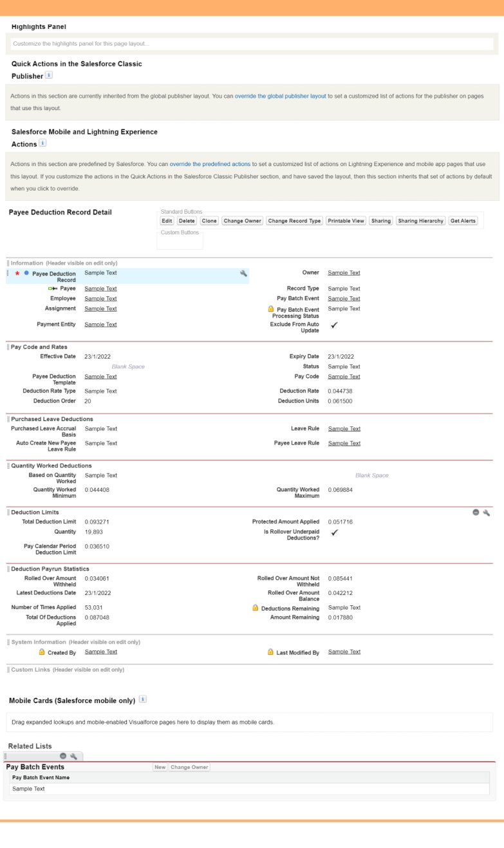Click the lock icon beside Last Modified By
The height and width of the screenshot is (848, 504).
click(271, 652)
